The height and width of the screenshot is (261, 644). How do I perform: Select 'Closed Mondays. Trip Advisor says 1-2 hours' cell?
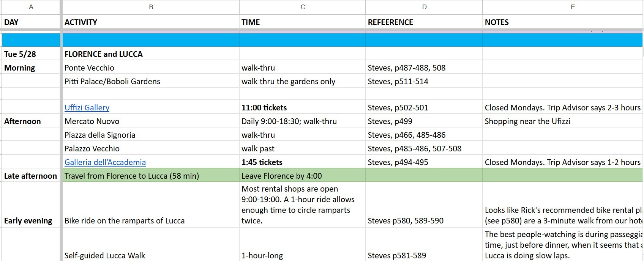[x=563, y=162]
